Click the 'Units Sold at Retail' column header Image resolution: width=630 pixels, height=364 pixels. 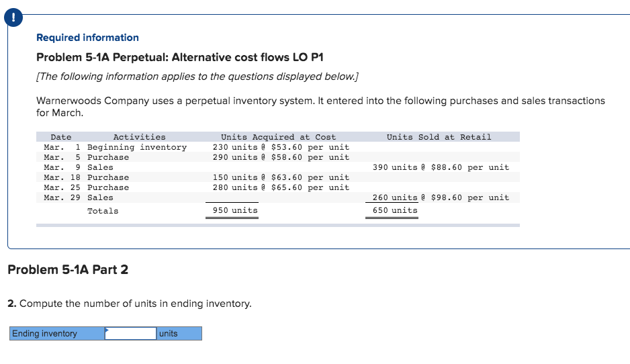coord(439,137)
